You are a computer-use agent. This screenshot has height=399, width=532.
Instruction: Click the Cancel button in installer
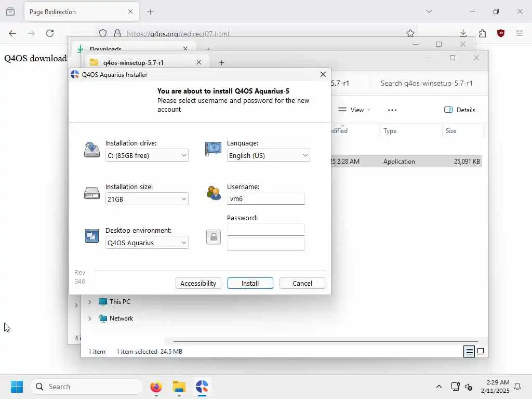(302, 283)
